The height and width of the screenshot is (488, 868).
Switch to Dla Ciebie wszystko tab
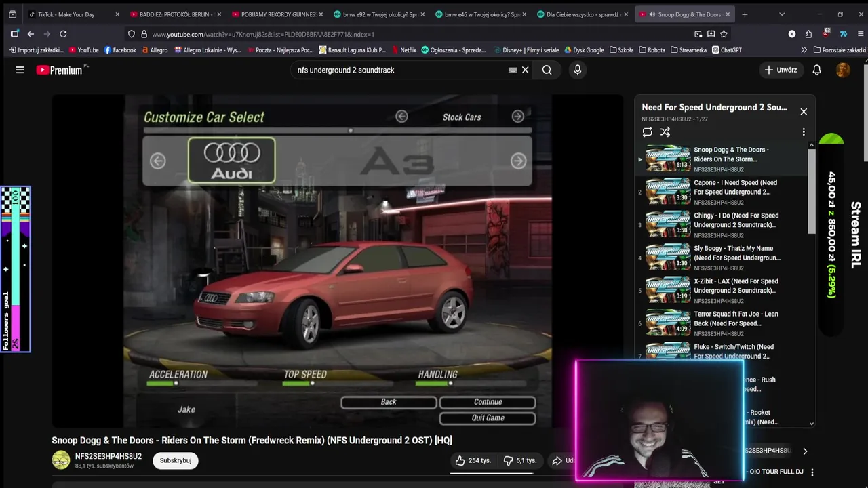coord(581,14)
